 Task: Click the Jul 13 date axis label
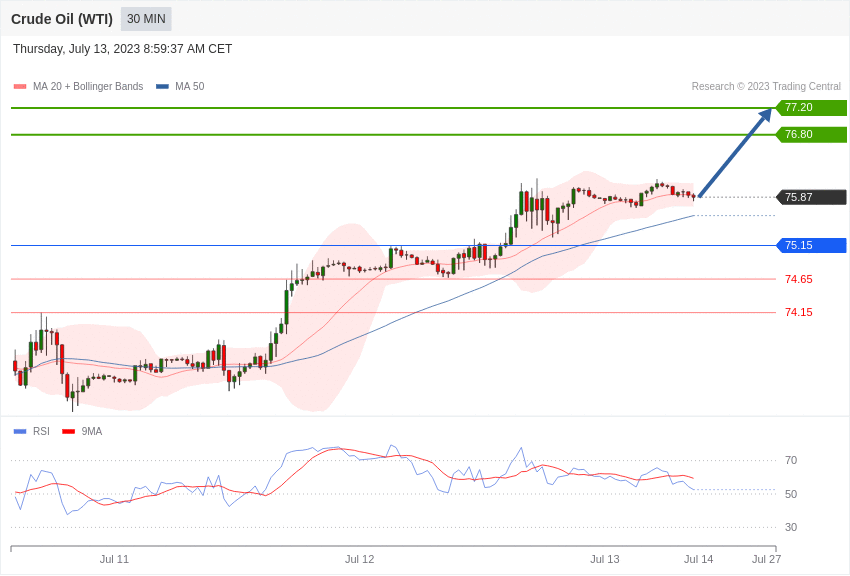click(x=604, y=559)
